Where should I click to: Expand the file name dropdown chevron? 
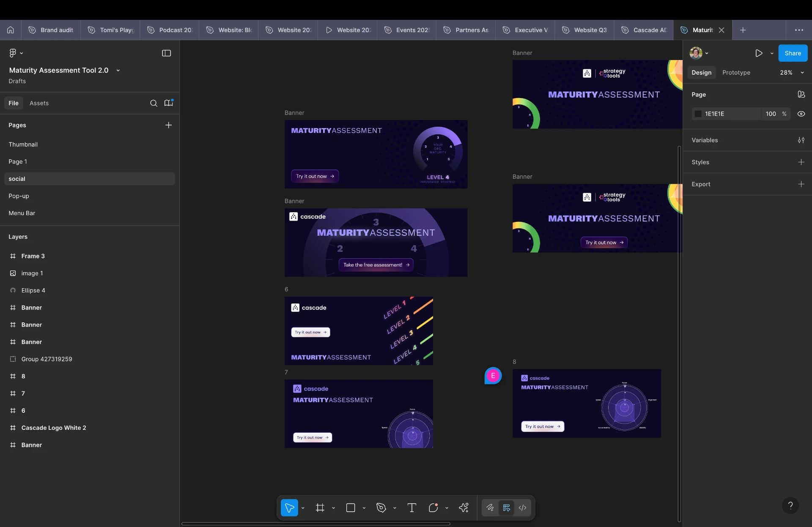(118, 71)
